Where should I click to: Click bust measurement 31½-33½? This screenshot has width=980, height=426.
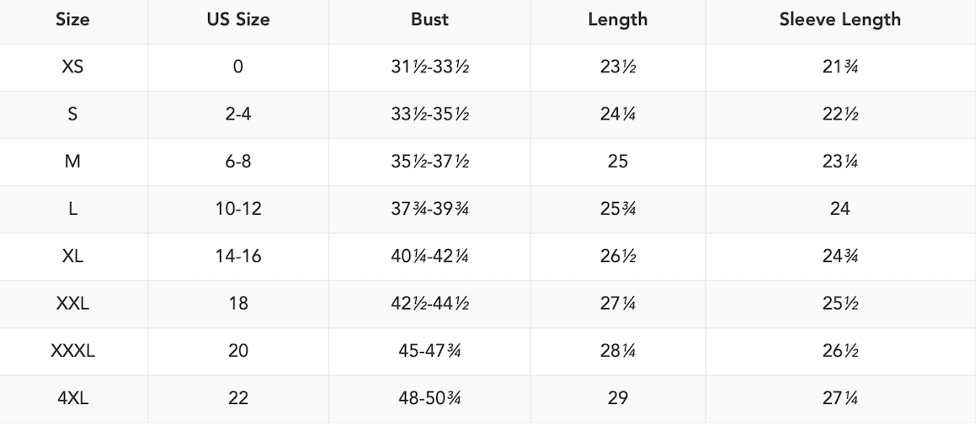coord(429,67)
